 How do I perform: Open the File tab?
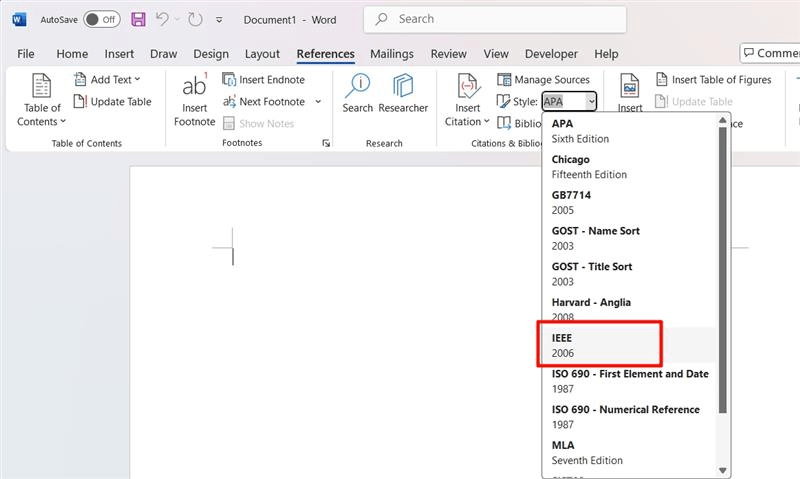(x=26, y=54)
